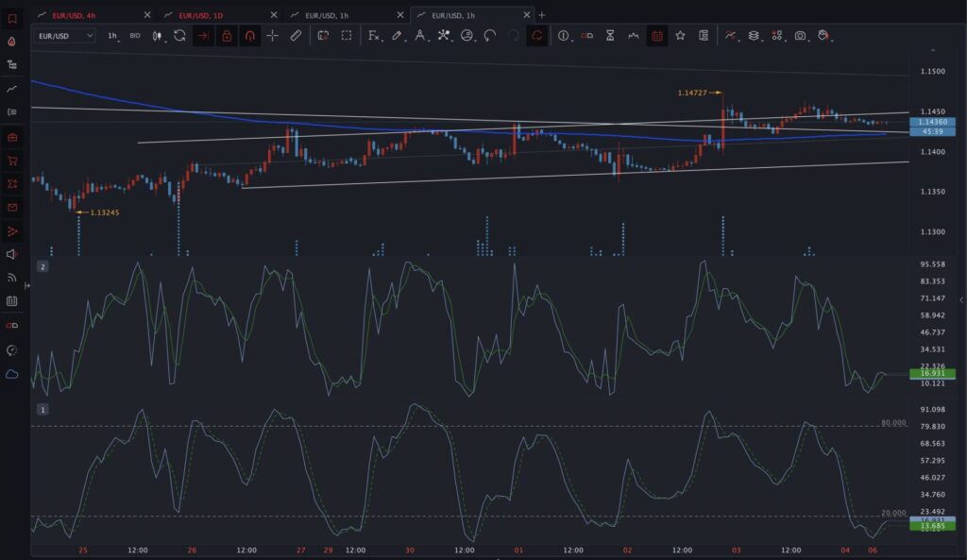Viewport: 967px width, 560px height.
Task: Toggle the magnet snap mode
Action: 249,36
